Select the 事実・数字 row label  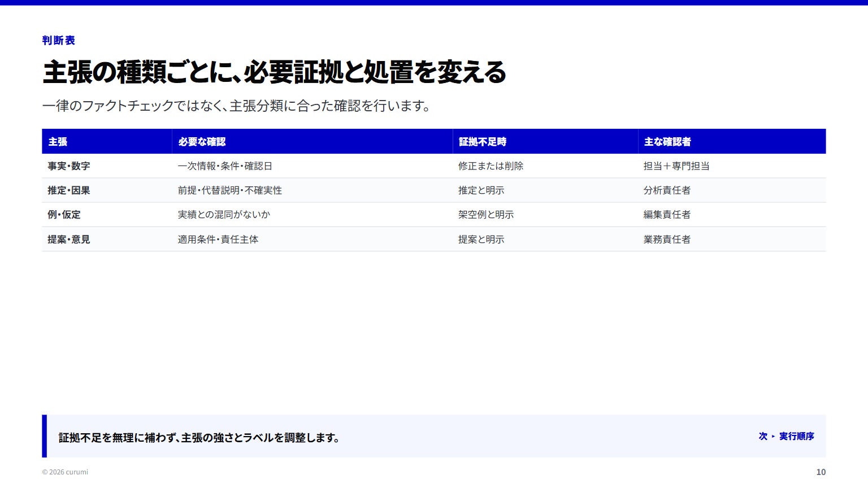[69, 166]
